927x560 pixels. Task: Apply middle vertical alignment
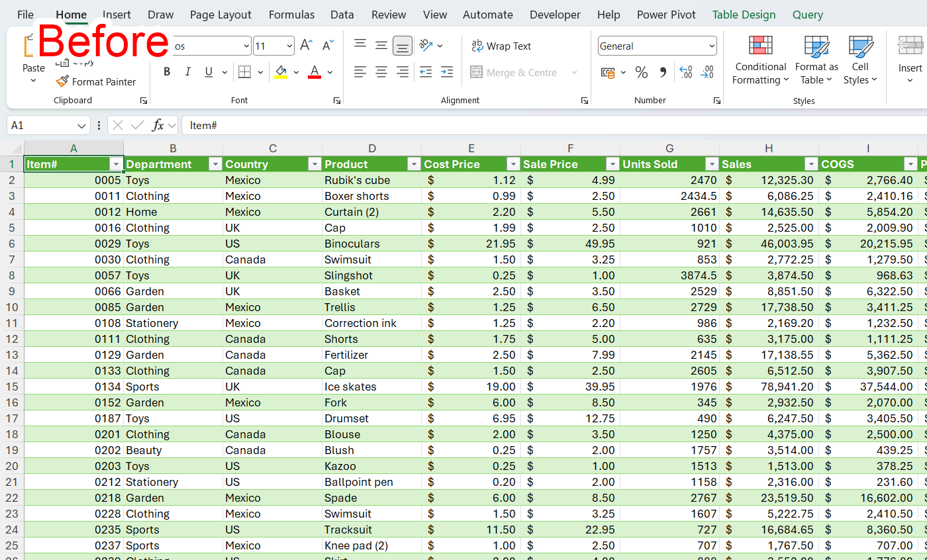tap(381, 45)
